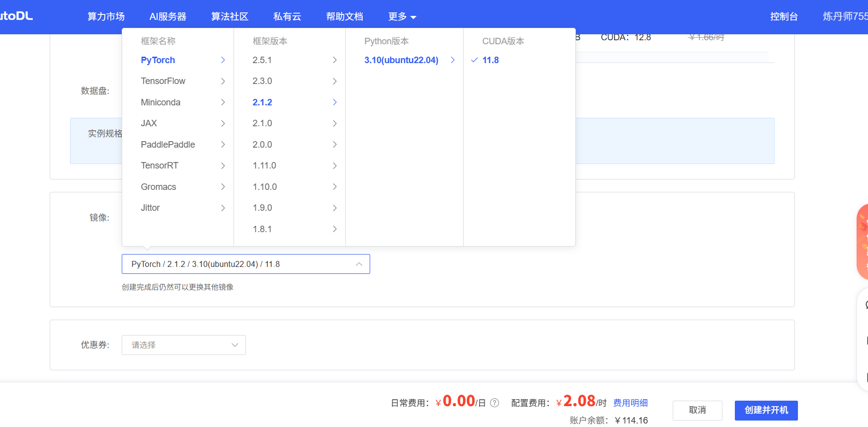The width and height of the screenshot is (868, 427).
Task: Go to 算法社区 navigation tab
Action: pyautogui.click(x=230, y=16)
